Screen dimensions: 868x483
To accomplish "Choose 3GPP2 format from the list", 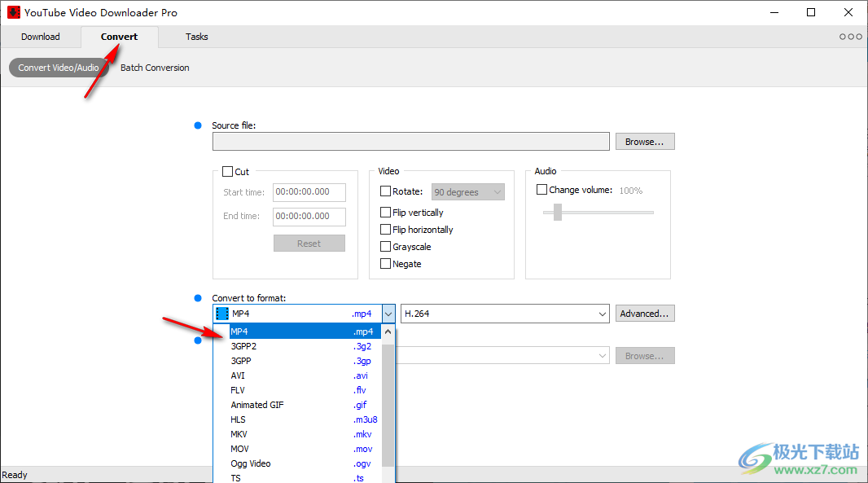I will click(x=305, y=346).
